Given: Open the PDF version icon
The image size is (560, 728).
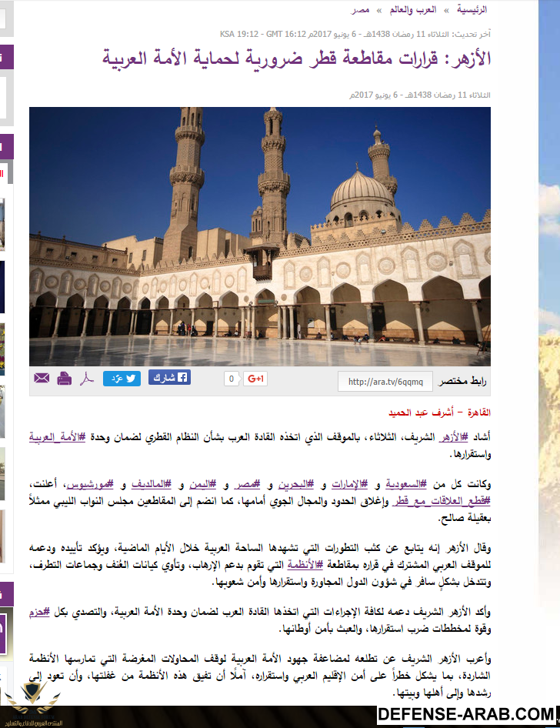Looking at the screenshot, I should point(88,379).
